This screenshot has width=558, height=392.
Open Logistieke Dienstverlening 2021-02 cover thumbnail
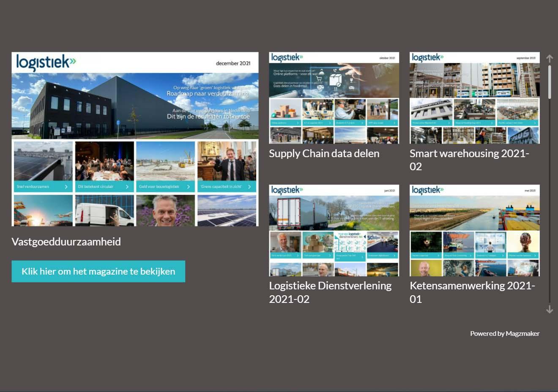[x=334, y=231]
